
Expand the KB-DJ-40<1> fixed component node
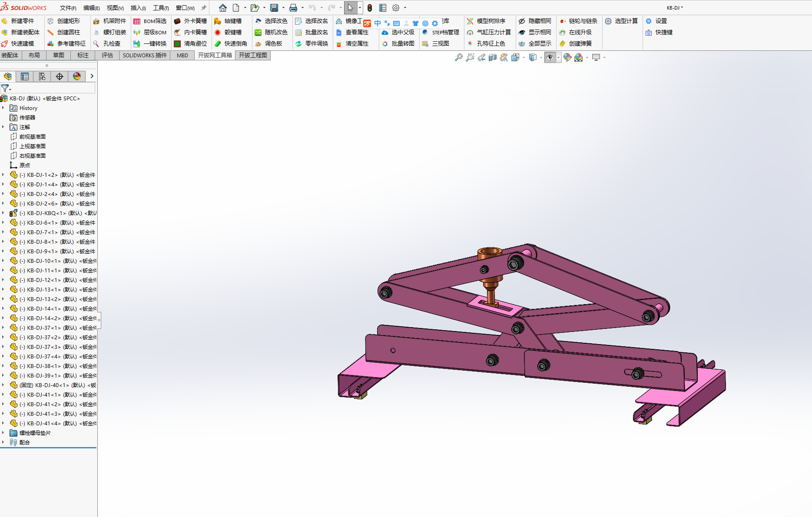(3, 385)
